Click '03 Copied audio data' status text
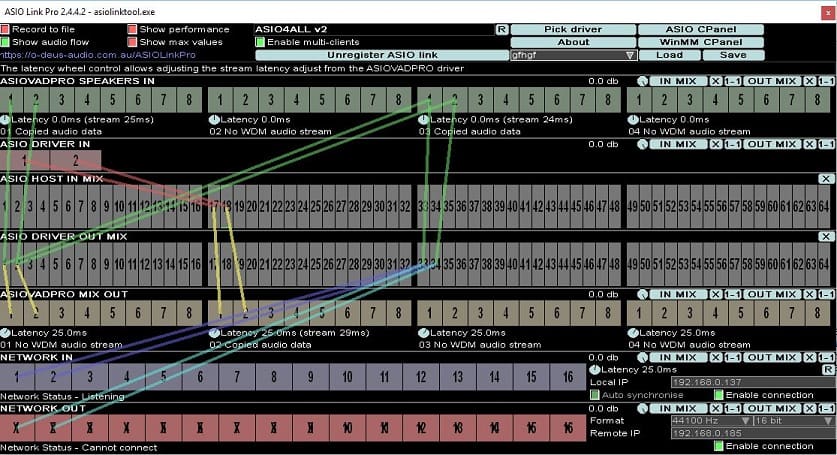The width and height of the screenshot is (837, 455). pyautogui.click(x=470, y=131)
